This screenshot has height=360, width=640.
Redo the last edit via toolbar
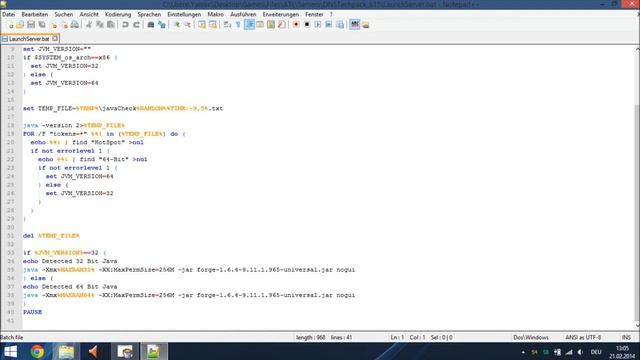(136, 25)
